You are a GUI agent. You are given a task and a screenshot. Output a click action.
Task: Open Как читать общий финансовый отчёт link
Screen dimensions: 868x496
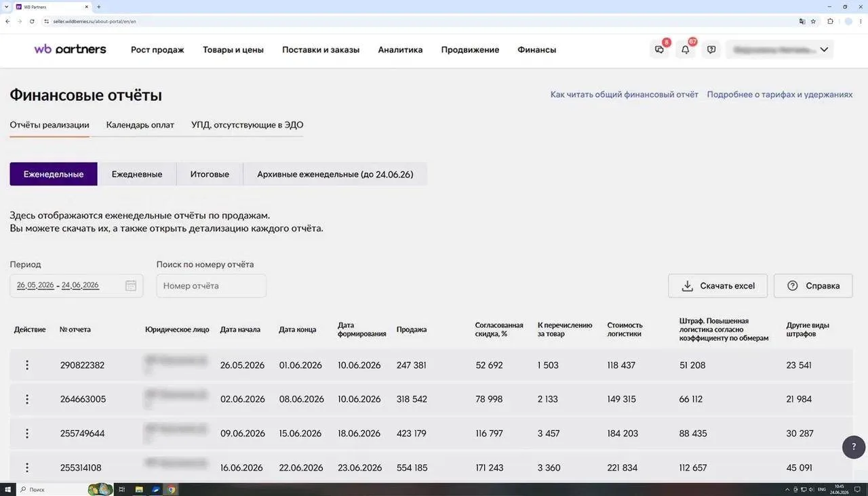624,95
